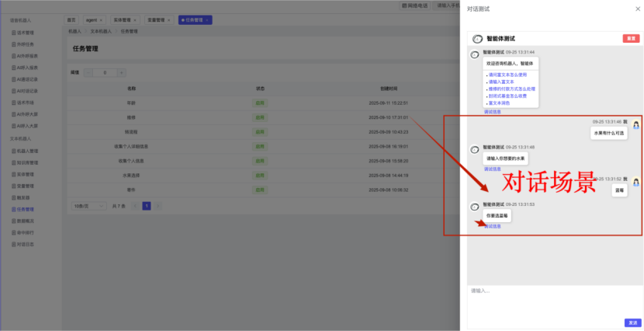This screenshot has width=644, height=331.
Task: Click the blue 发送 send button
Action: (x=632, y=322)
